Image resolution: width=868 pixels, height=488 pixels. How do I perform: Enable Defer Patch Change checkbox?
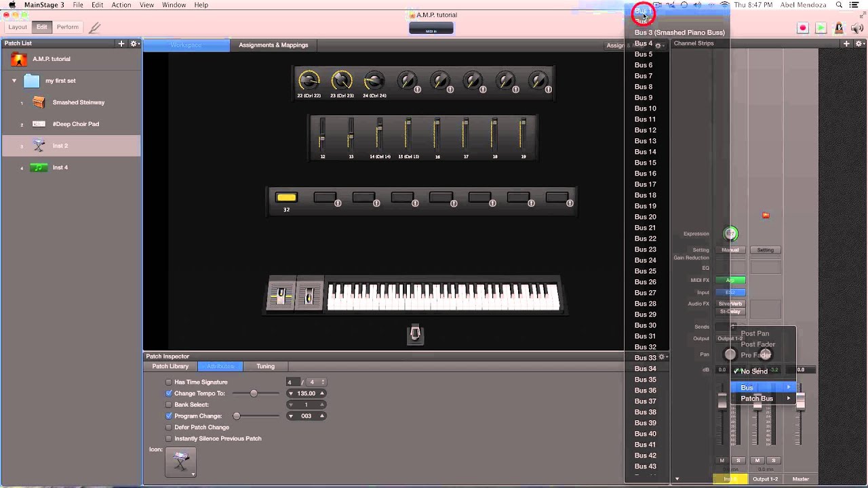point(169,427)
